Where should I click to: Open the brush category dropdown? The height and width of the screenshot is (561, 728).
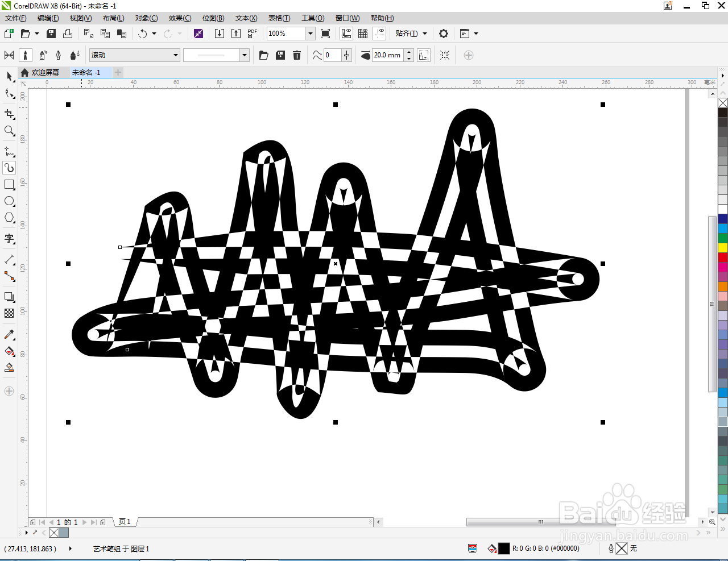click(176, 55)
